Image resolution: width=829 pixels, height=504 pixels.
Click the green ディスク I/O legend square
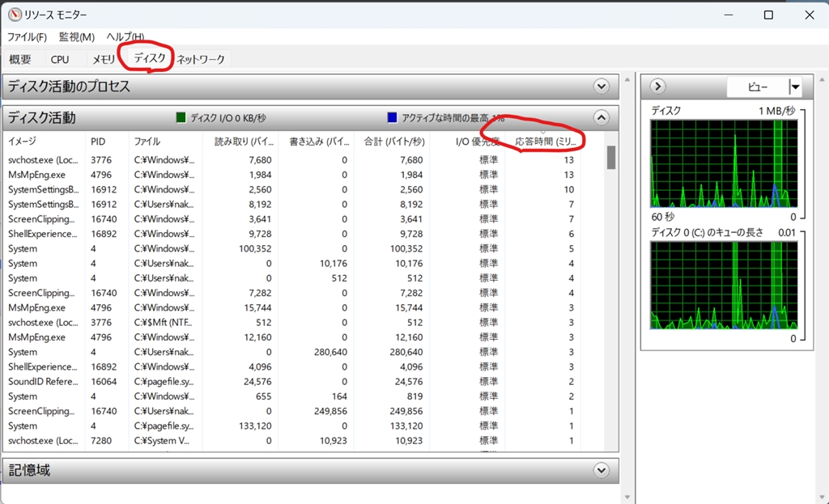click(181, 117)
